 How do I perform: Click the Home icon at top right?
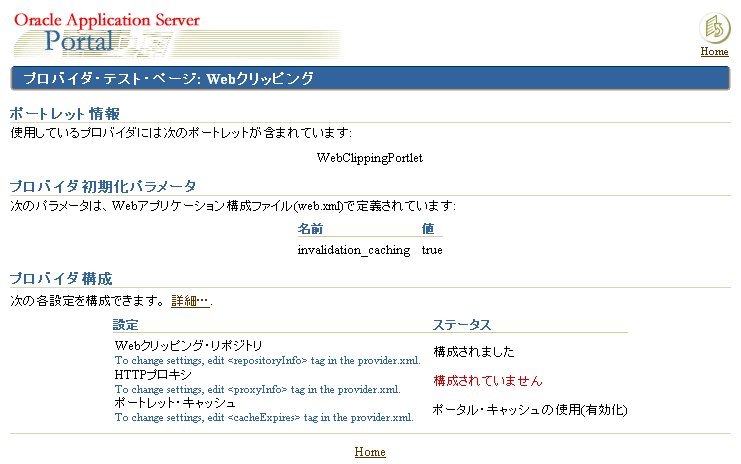715,28
